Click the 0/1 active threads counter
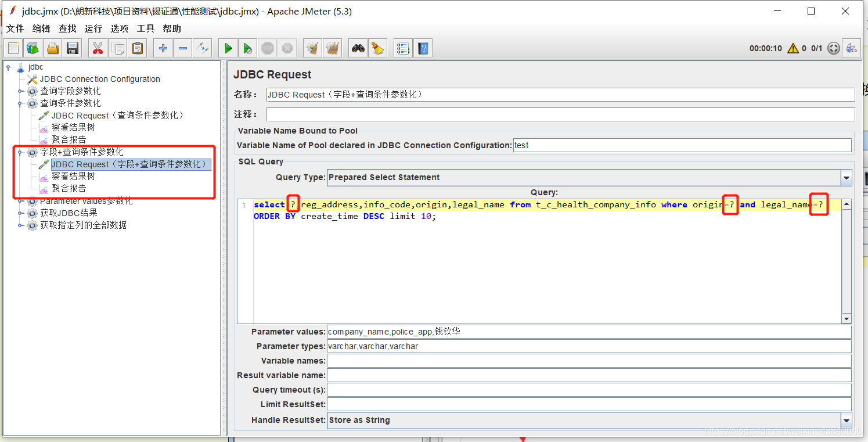The image size is (868, 442). coord(817,48)
